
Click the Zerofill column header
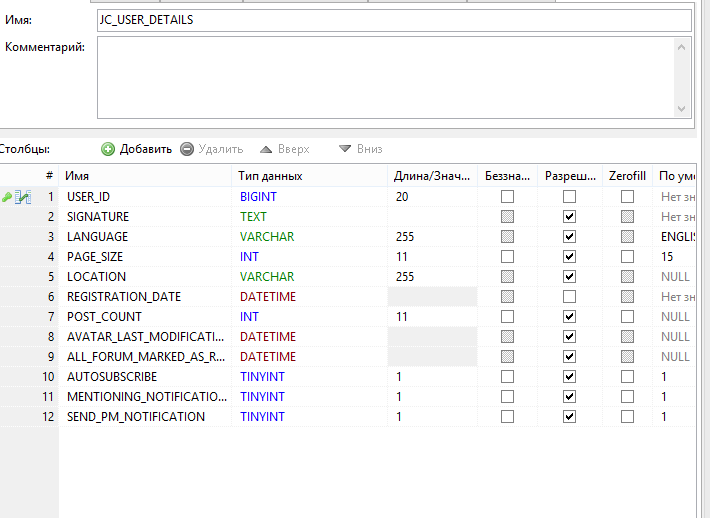point(627,176)
